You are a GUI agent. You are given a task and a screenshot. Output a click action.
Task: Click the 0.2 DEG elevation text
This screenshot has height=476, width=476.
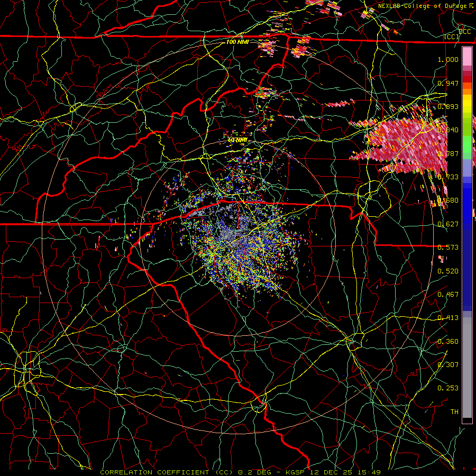[254, 472]
